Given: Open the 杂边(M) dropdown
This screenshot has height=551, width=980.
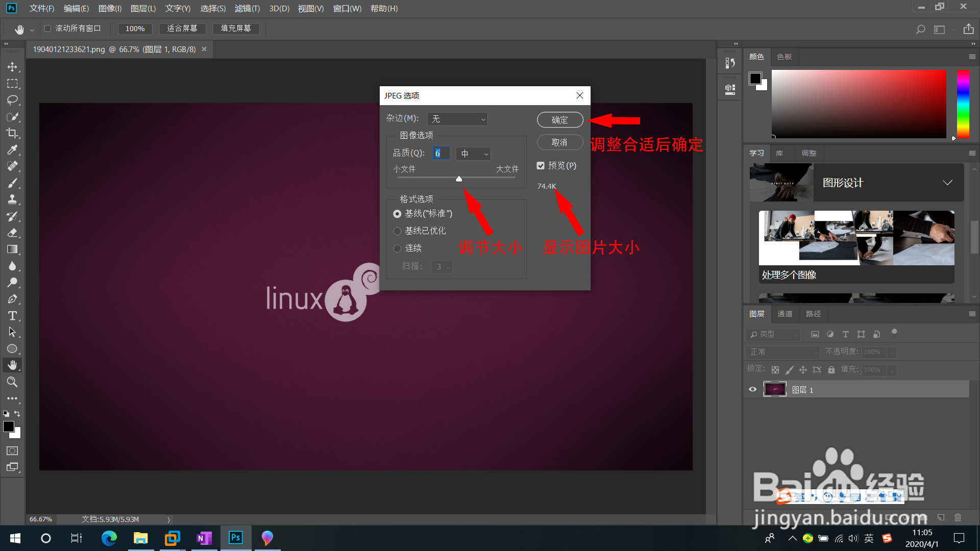Looking at the screenshot, I should (457, 119).
